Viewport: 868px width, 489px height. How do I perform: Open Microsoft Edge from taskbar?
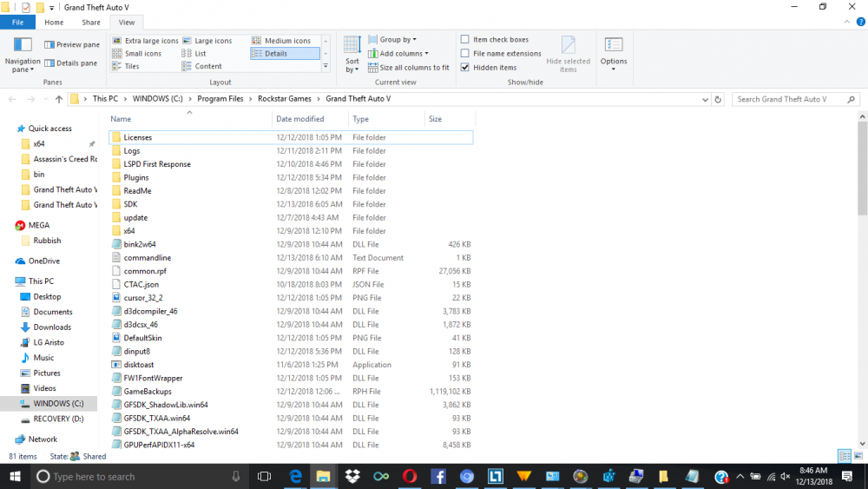click(x=295, y=476)
